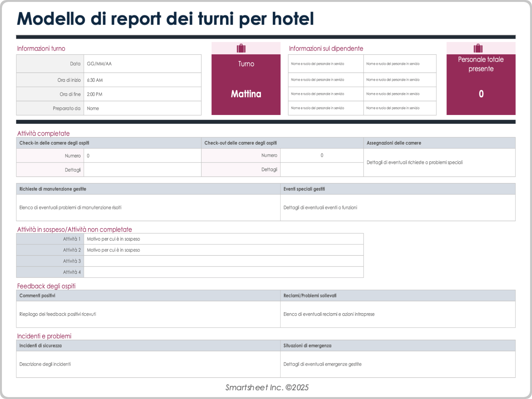Click the Ora di fine field showing 2:00 PM
532x399 pixels.
(x=142, y=94)
